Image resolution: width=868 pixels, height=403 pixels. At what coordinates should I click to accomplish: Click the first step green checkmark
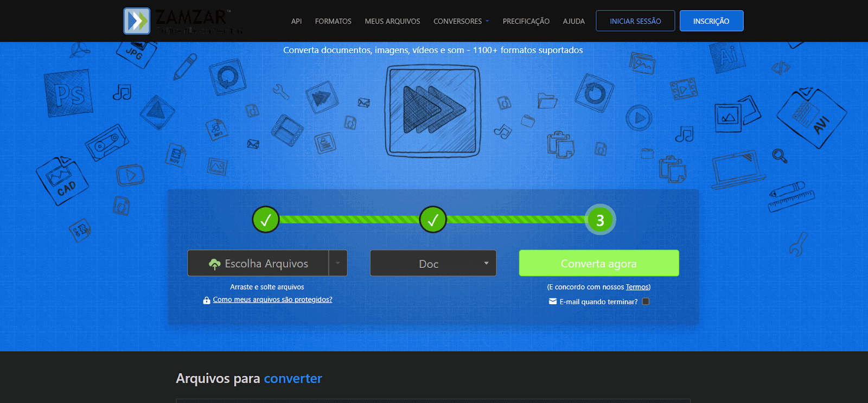(265, 220)
